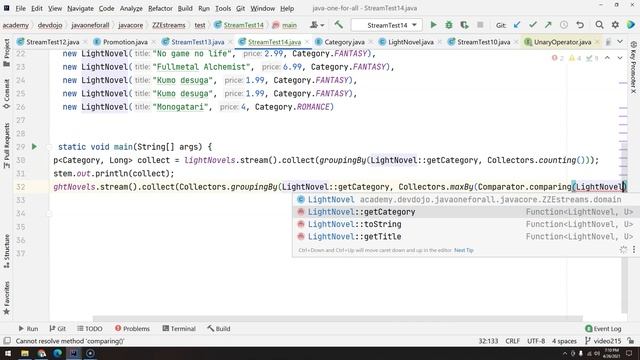640x360 pixels.
Task: Close the StreamTest14.java tab
Action: coord(308,42)
